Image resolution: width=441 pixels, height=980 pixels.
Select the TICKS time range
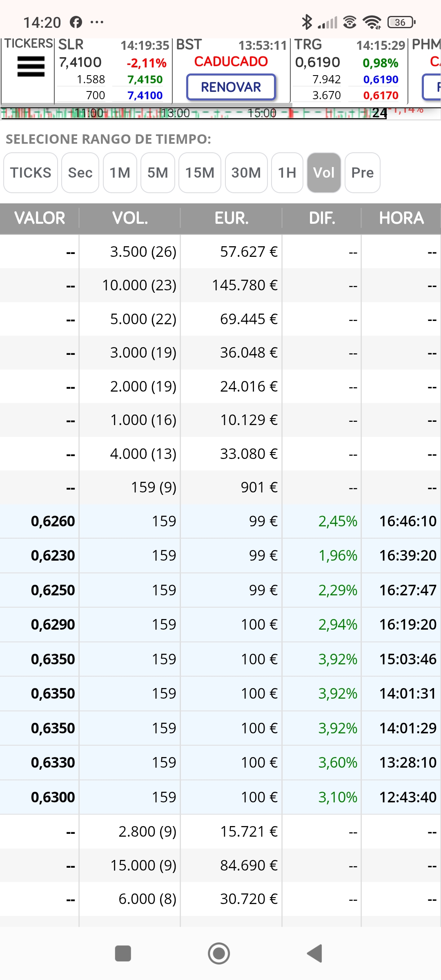point(31,173)
